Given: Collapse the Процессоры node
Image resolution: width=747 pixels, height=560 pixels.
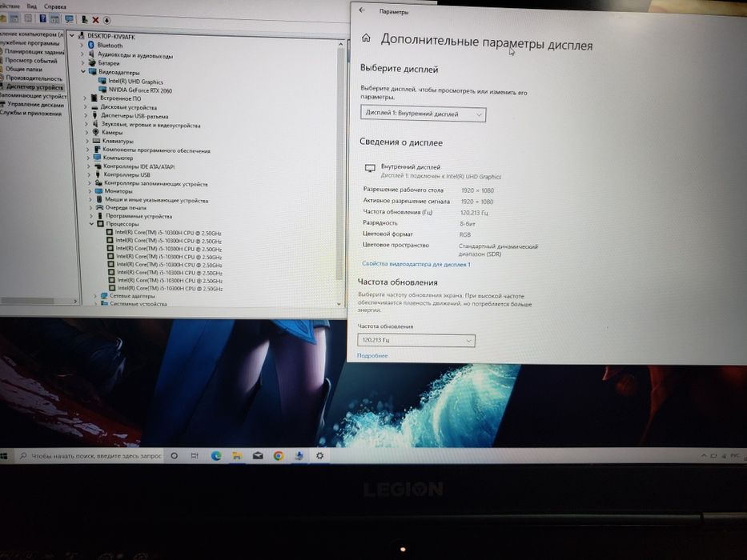Looking at the screenshot, I should click(x=91, y=223).
